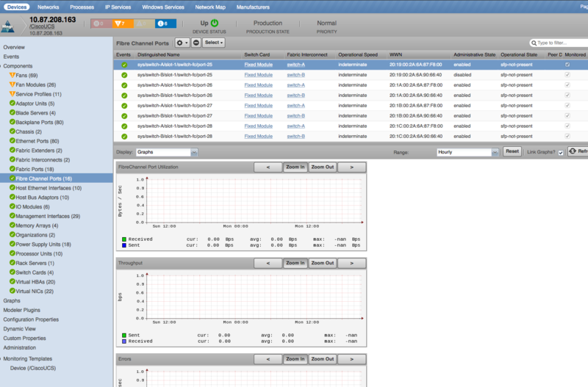This screenshot has width=588, height=387.
Task: Pan Errors graph forward with > button
Action: point(352,359)
